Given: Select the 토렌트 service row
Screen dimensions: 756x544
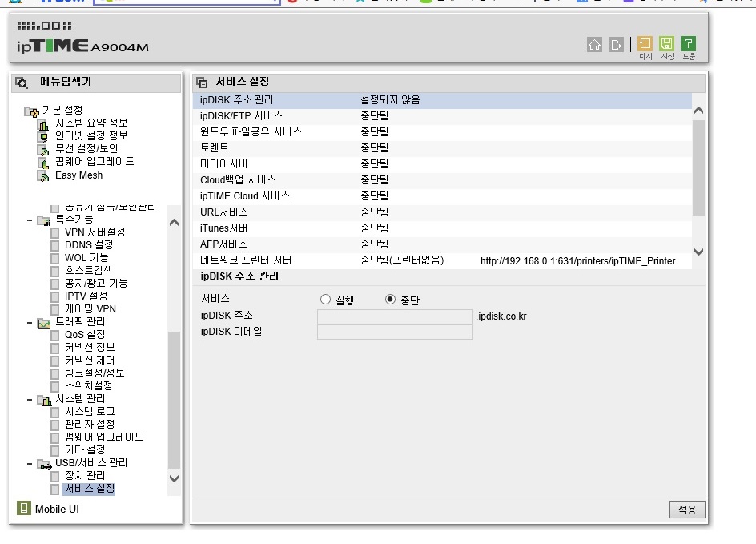Looking at the screenshot, I should (442, 148).
